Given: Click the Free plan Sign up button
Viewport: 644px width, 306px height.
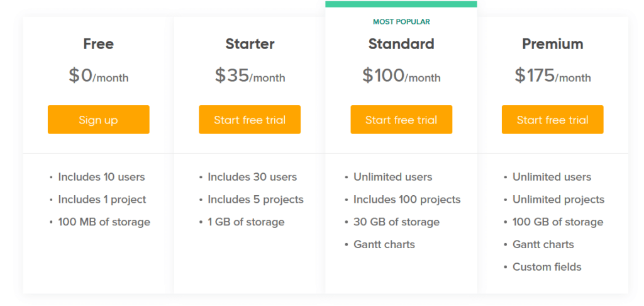Looking at the screenshot, I should 98,120.
